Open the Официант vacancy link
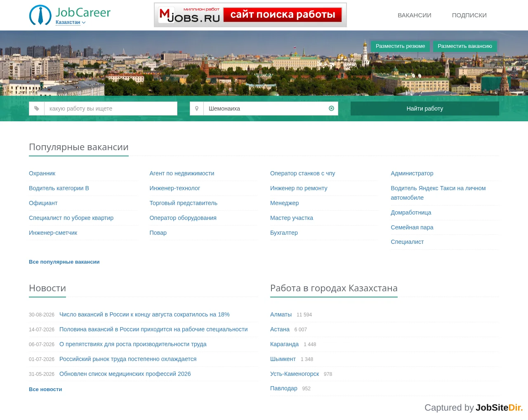 (43, 203)
